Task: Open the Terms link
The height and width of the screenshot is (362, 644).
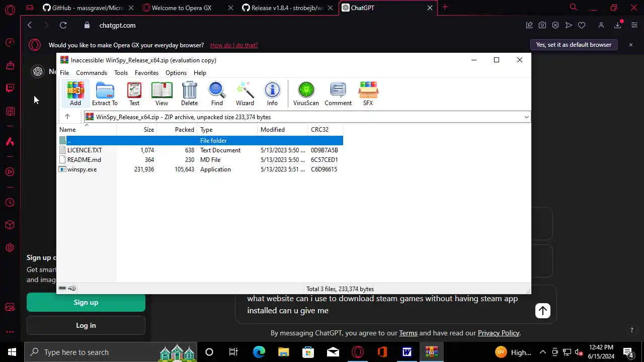Action: tap(408, 333)
